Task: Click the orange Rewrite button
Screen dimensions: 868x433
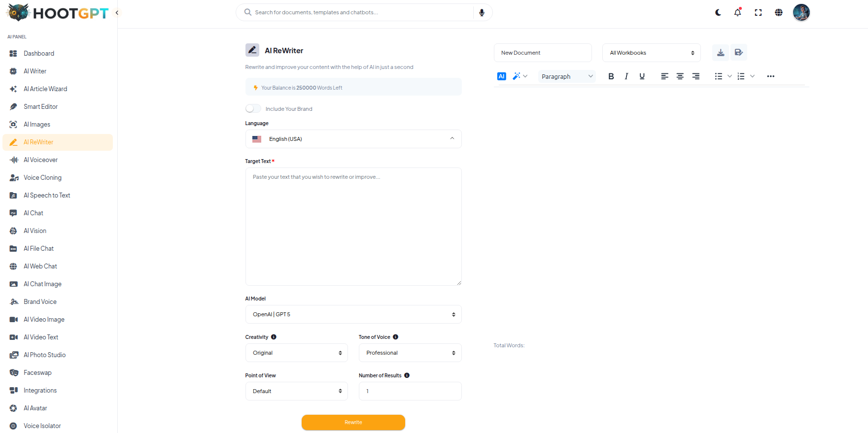Action: coord(353,422)
